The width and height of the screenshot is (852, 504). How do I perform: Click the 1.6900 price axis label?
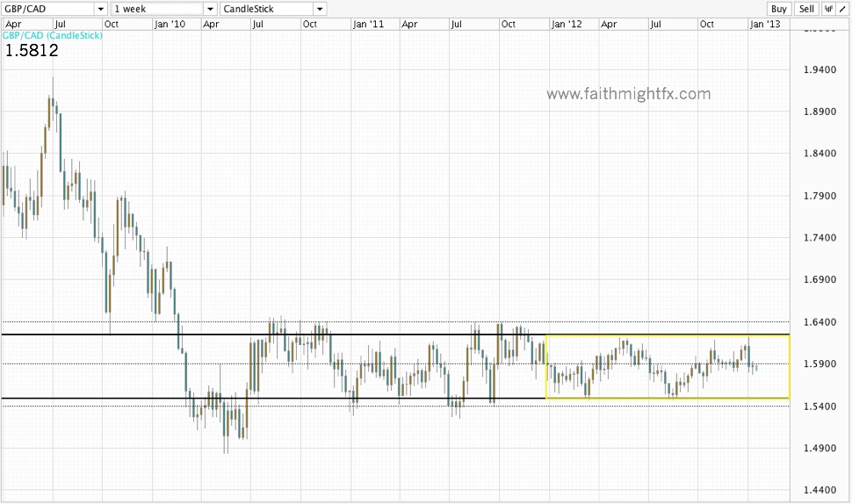click(820, 279)
